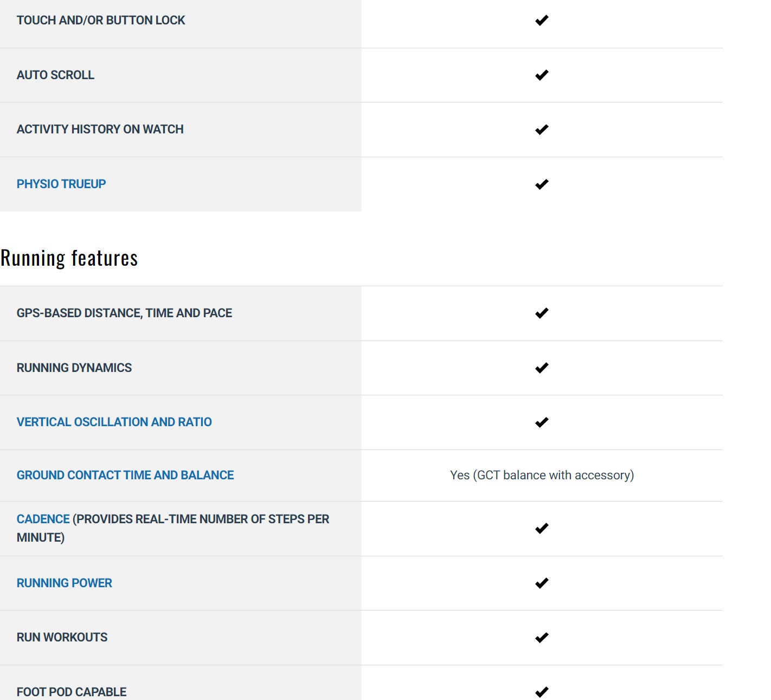This screenshot has height=700, width=771.
Task: Visit the Running Power link
Action: [65, 583]
